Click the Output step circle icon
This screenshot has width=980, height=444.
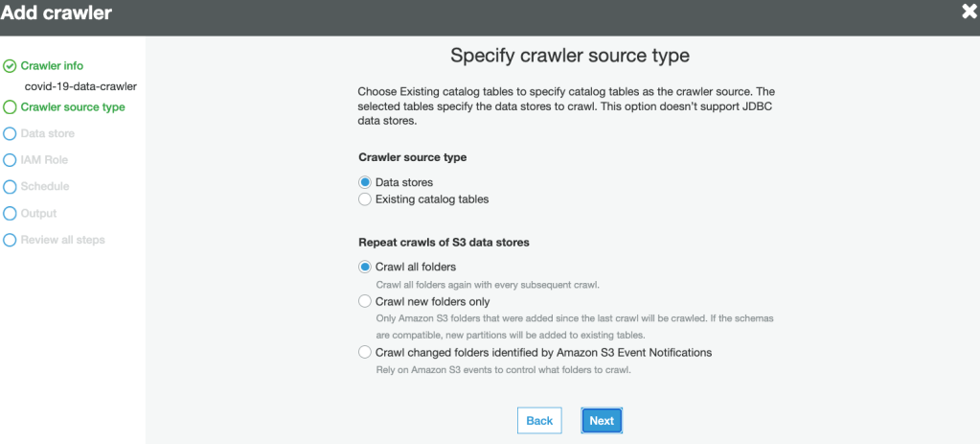[x=10, y=213]
